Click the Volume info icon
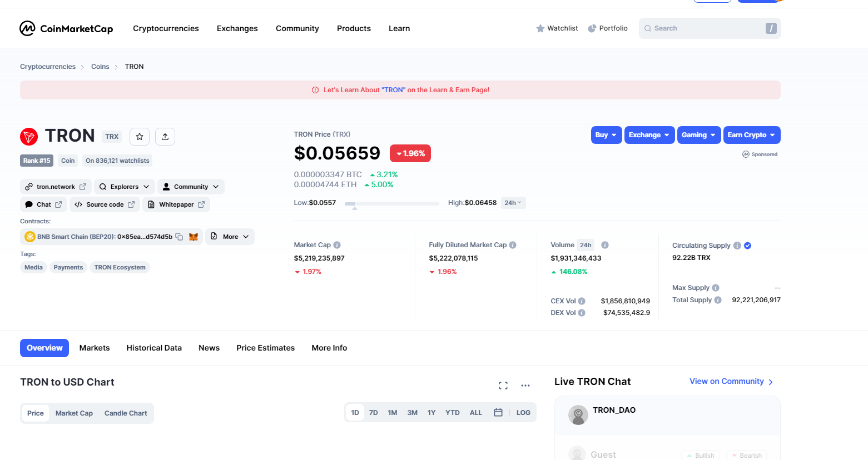 [x=605, y=245]
